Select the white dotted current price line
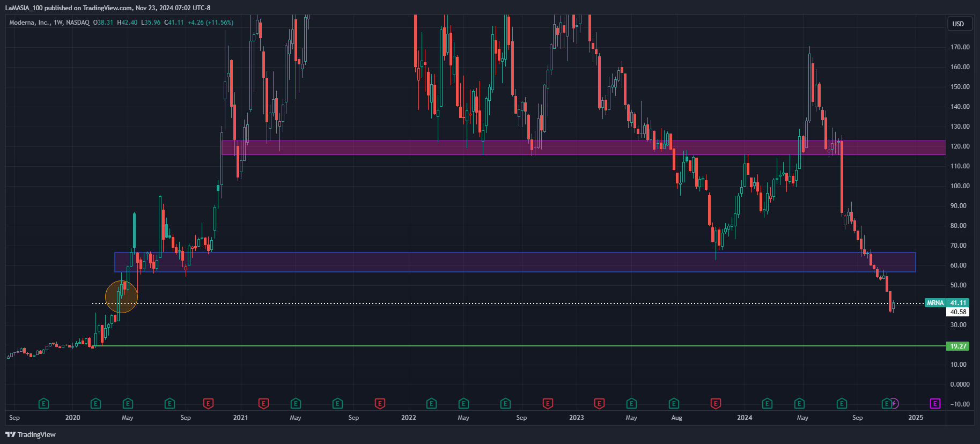This screenshot has height=444, width=980. [507, 304]
